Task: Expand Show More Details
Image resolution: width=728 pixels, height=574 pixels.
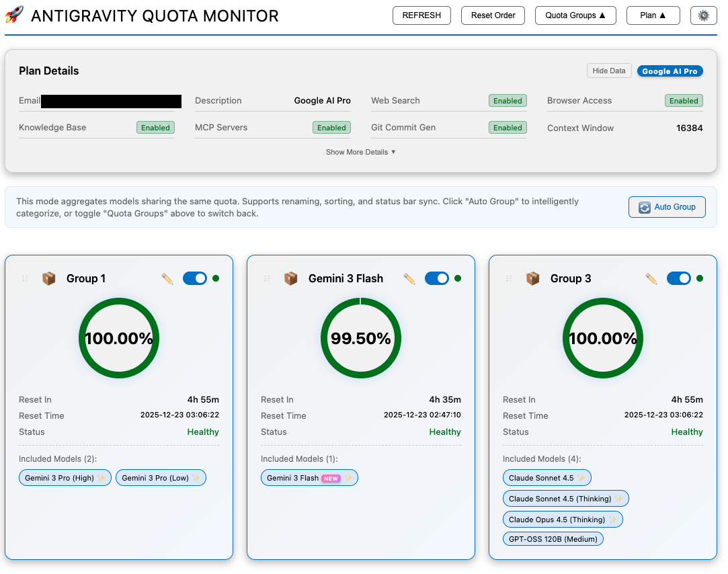Action: [x=360, y=152]
